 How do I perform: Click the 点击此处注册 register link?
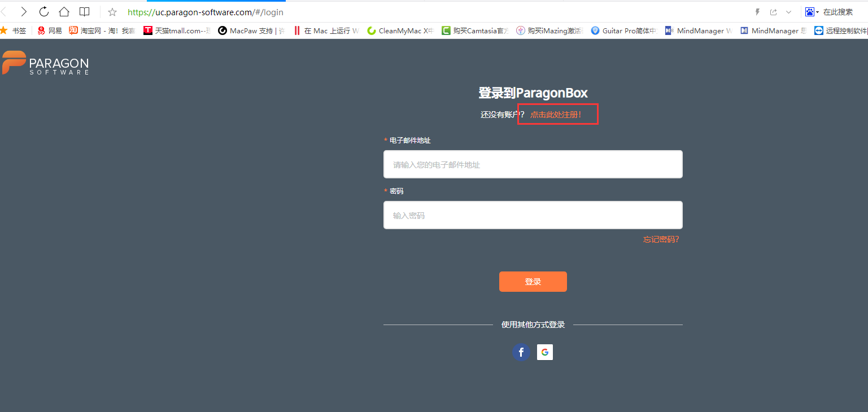click(556, 115)
